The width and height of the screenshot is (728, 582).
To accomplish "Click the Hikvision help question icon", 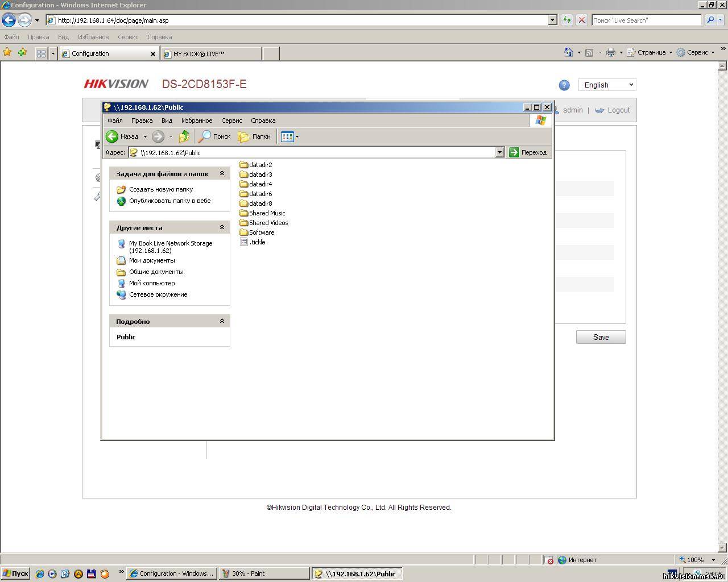I will (x=564, y=85).
